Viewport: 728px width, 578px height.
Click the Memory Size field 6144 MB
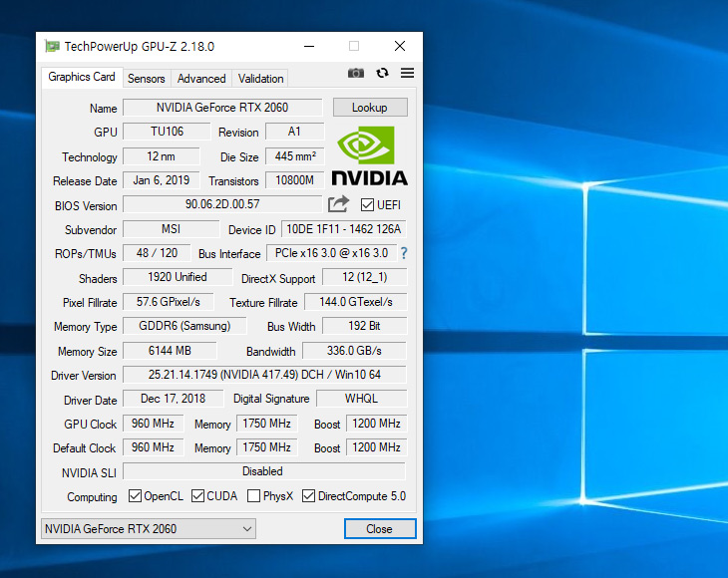click(x=170, y=351)
